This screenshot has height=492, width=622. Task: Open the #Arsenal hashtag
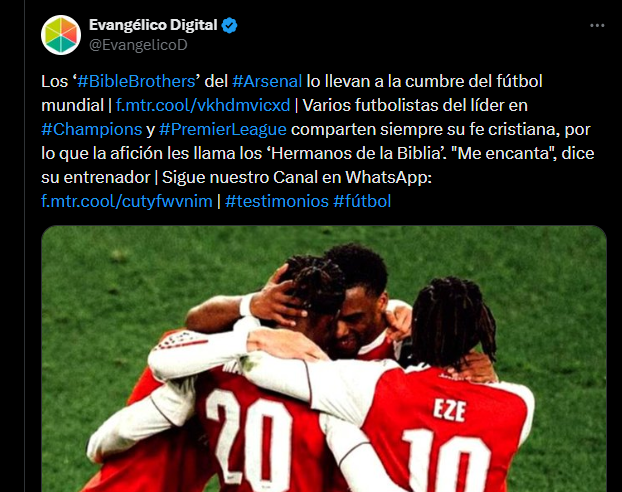coord(267,81)
